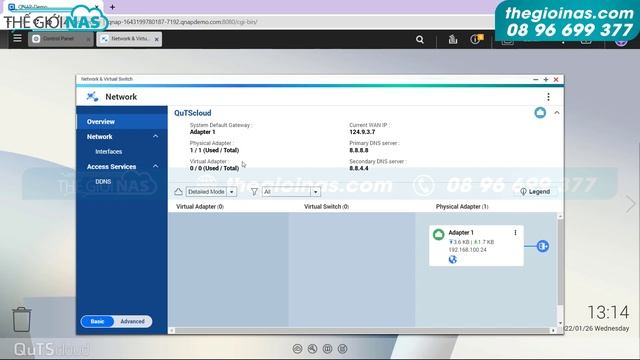Switch to Advanced mode

click(132, 322)
